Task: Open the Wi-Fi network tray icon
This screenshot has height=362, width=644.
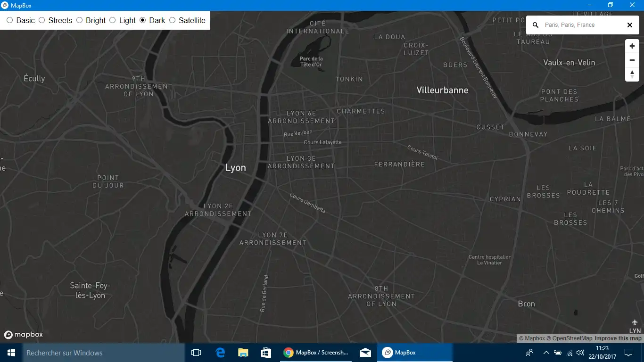Action: [x=569, y=353]
